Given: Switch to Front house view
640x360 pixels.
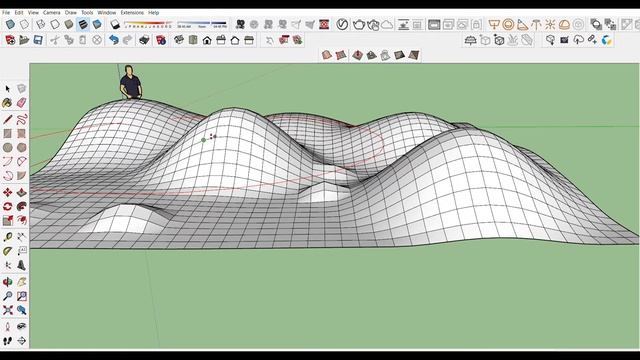Looking at the screenshot, I should 207,40.
